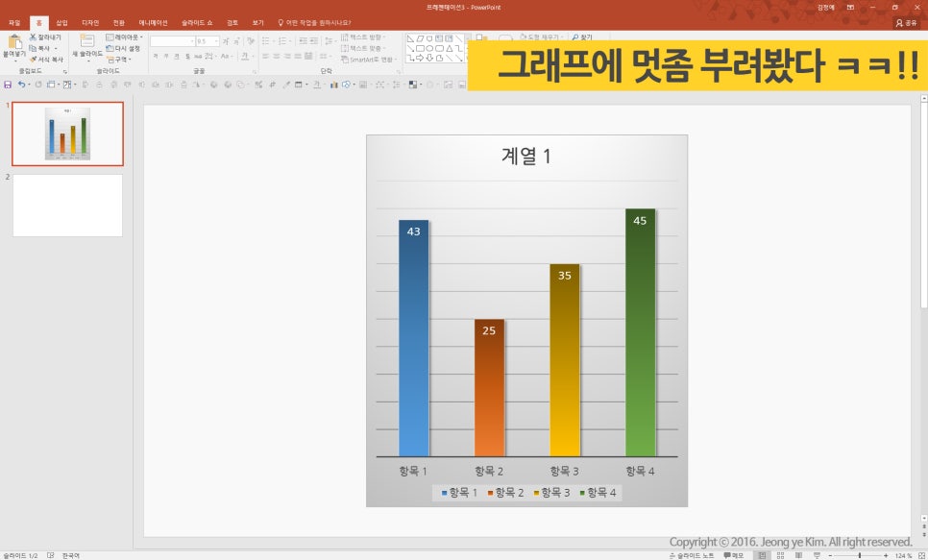
Task: Click the Format Painter (서식 복사) icon
Action: (x=33, y=59)
